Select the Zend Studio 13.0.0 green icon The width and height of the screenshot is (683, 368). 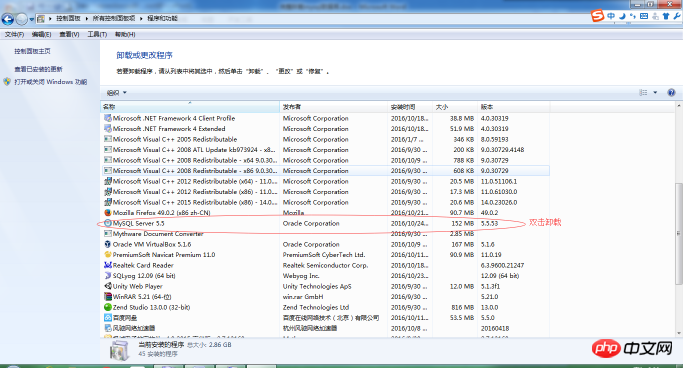click(x=108, y=307)
